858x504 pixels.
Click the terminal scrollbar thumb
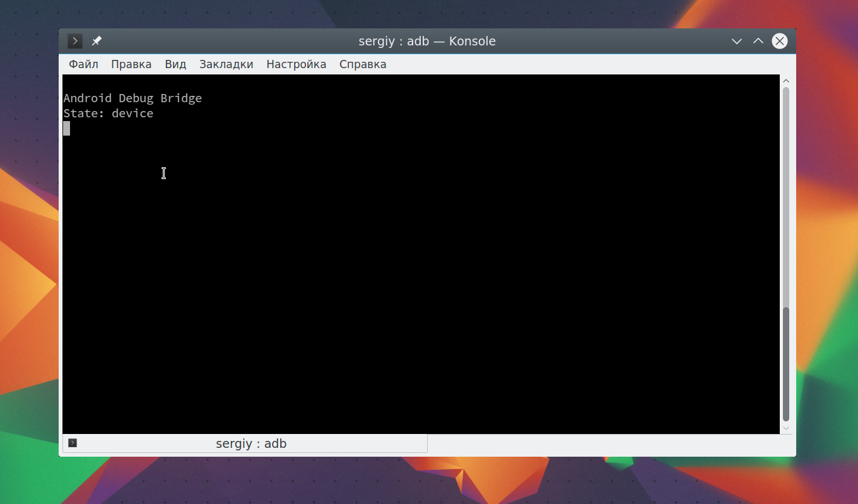786,364
